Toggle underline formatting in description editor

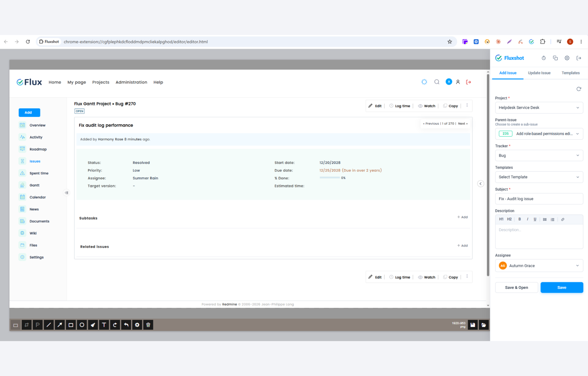coord(535,219)
